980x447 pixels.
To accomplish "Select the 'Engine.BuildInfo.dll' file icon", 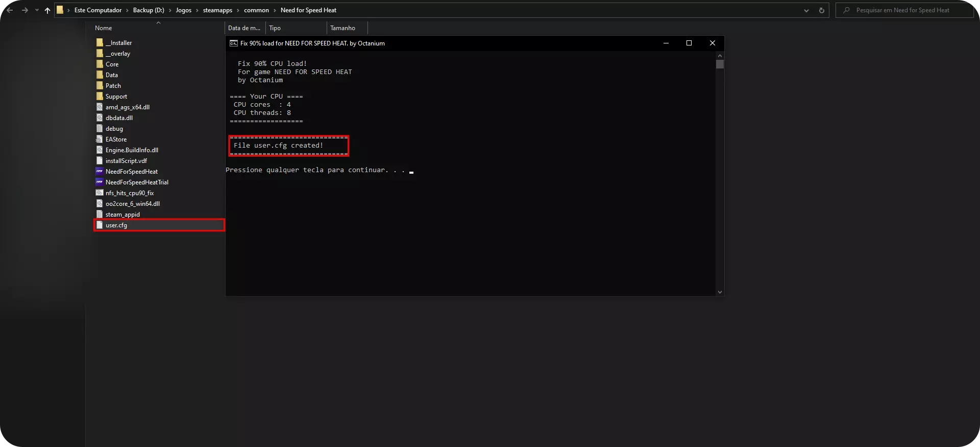I will click(x=100, y=150).
